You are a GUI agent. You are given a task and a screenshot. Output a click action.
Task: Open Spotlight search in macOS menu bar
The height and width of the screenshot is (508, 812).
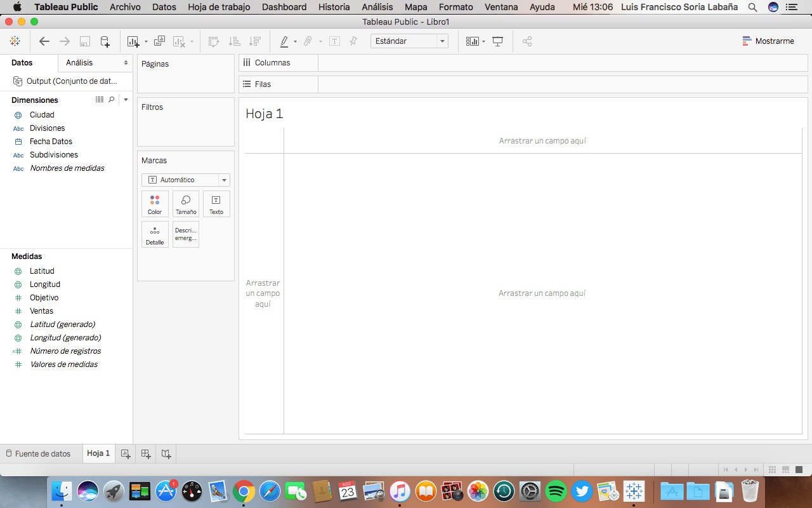[x=752, y=7]
